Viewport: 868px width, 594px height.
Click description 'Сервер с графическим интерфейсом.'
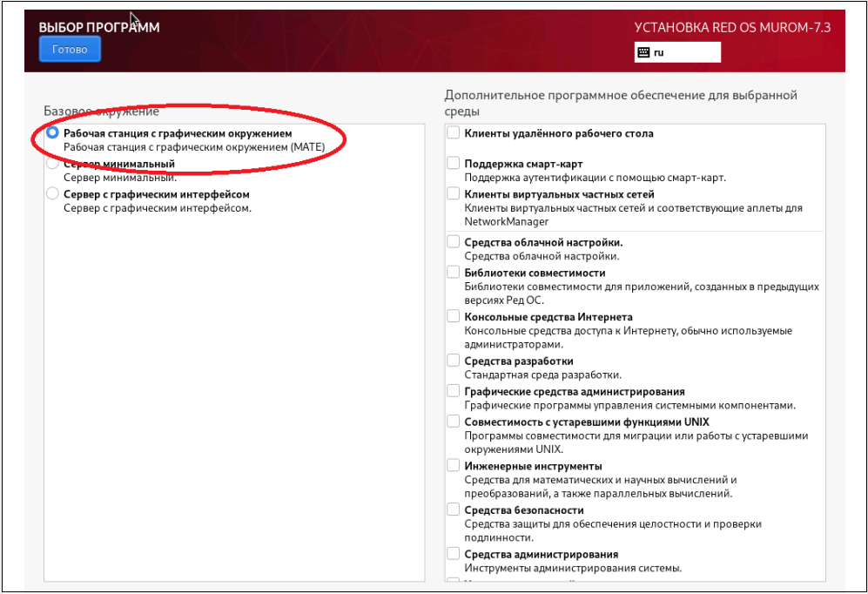[x=158, y=208]
